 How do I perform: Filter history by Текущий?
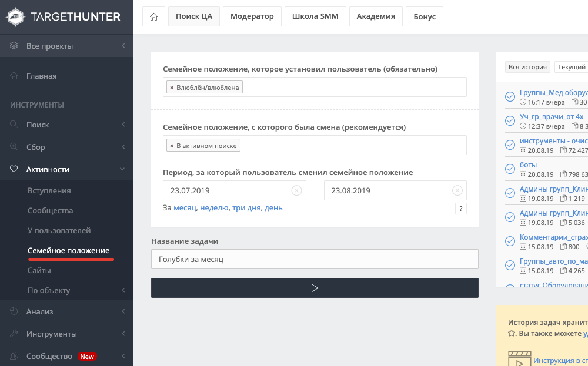571,67
